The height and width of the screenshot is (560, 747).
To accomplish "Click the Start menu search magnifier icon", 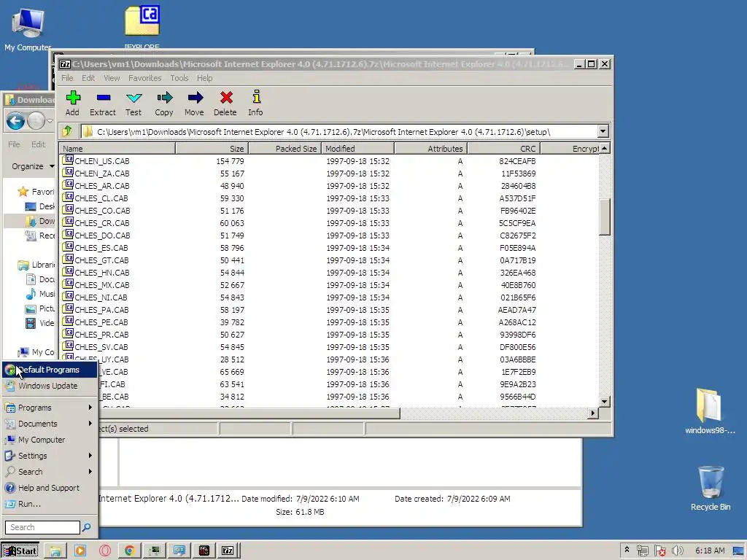I will click(x=87, y=527).
